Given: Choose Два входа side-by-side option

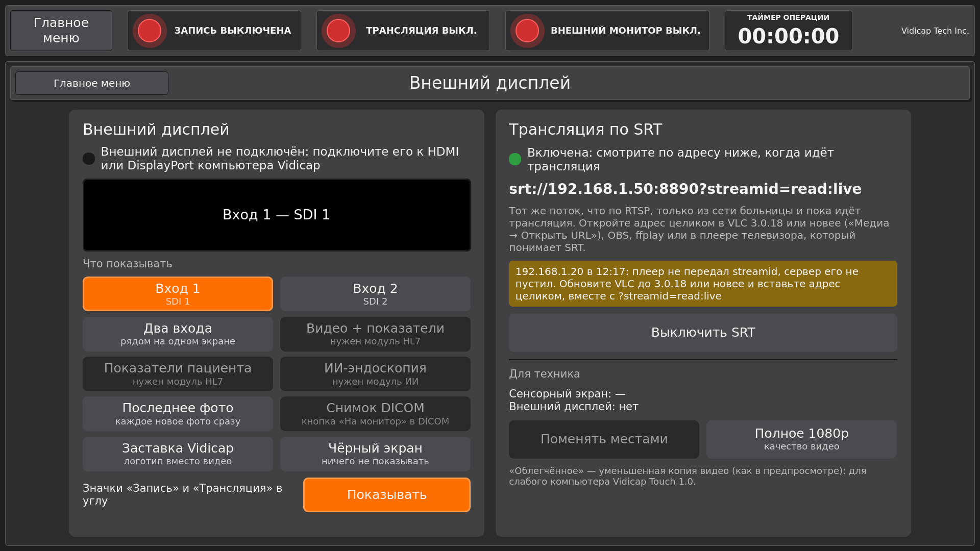Looking at the screenshot, I should click(x=178, y=334).
